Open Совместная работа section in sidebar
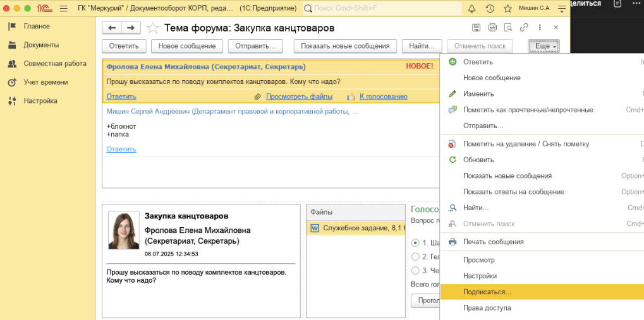The width and height of the screenshot is (644, 320). [55, 64]
